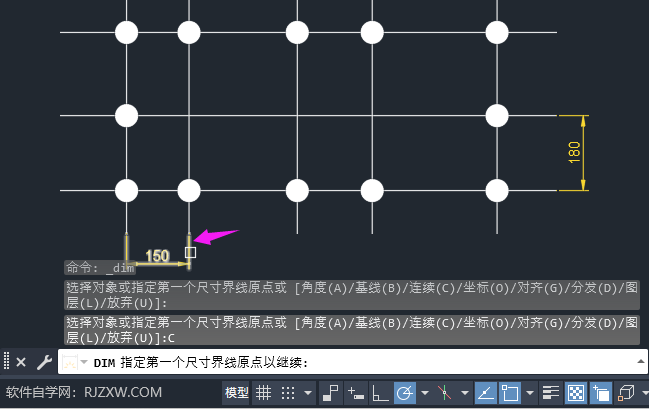Click the history prompt ending with :C
649x409 pixels.
point(352,330)
